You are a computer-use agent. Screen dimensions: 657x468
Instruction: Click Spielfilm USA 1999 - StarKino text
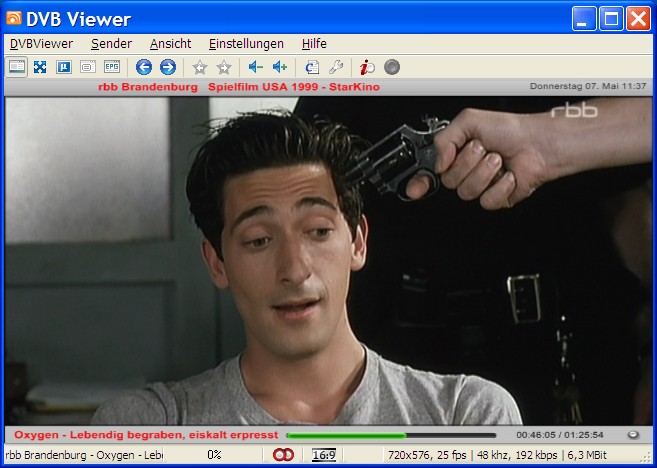[x=294, y=87]
